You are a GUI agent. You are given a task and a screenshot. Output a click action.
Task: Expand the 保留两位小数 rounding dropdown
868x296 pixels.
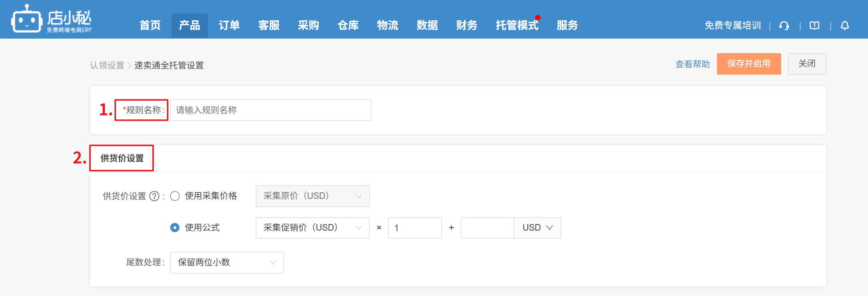(x=226, y=263)
